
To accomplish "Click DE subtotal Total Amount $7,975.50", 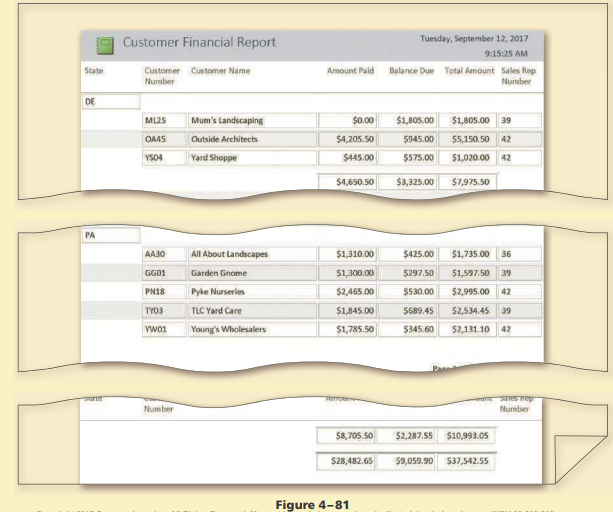I will click(x=468, y=182).
